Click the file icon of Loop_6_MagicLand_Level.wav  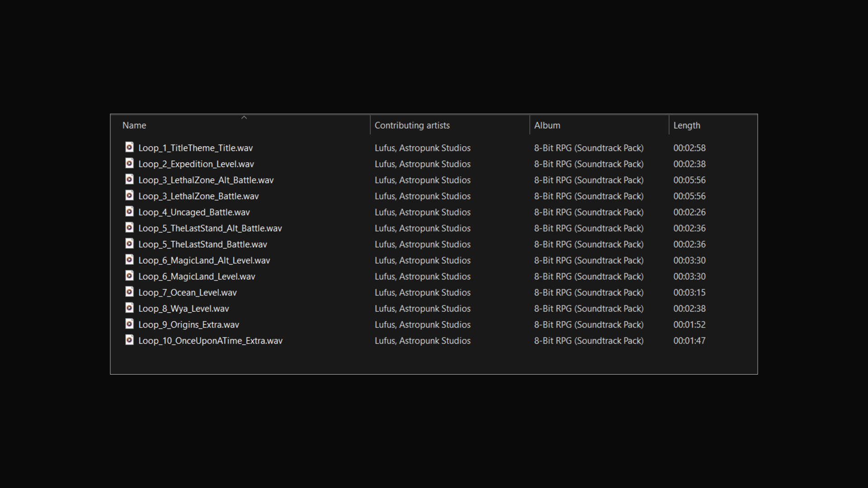pos(129,276)
